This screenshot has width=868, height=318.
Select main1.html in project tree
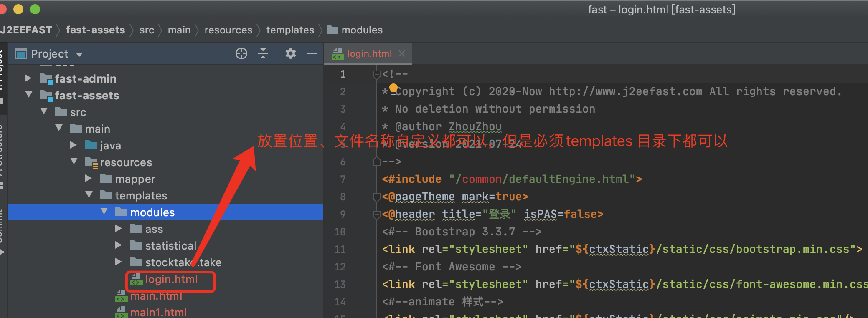pyautogui.click(x=159, y=312)
